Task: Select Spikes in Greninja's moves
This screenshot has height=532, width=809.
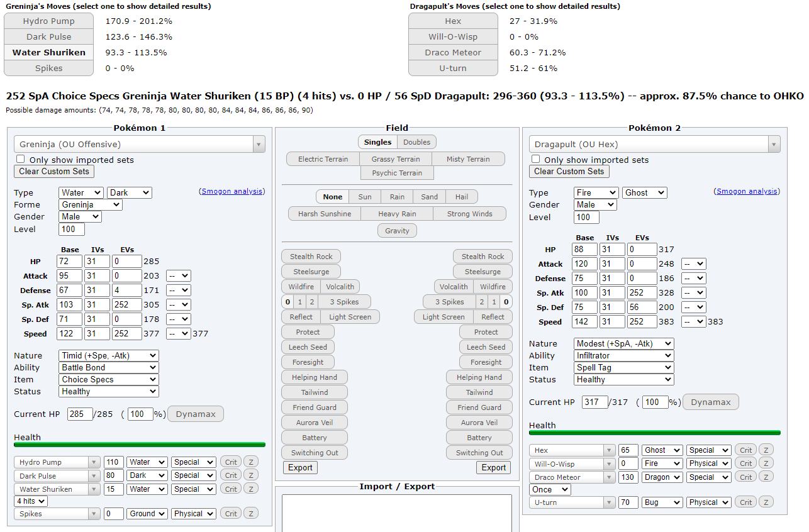Action: [49, 68]
